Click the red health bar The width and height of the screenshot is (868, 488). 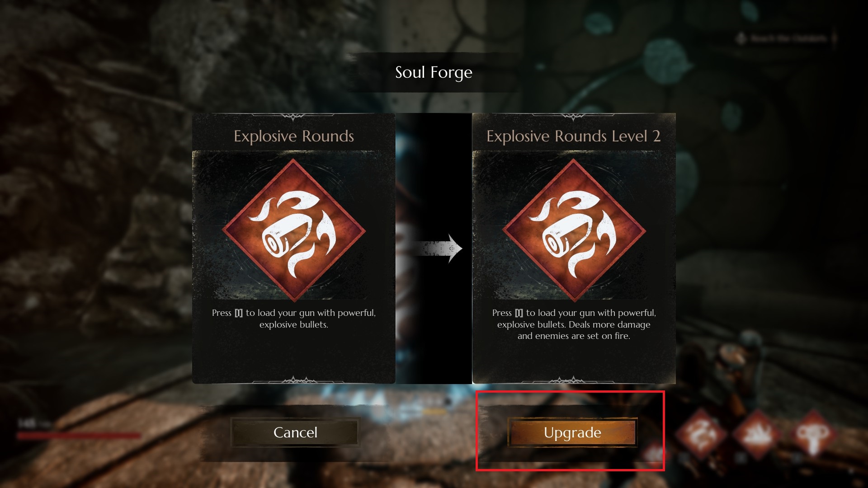tap(79, 436)
